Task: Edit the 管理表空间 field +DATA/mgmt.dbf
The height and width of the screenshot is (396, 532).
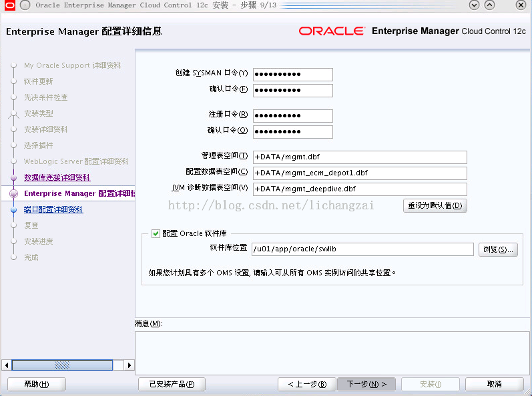Action: [x=360, y=157]
